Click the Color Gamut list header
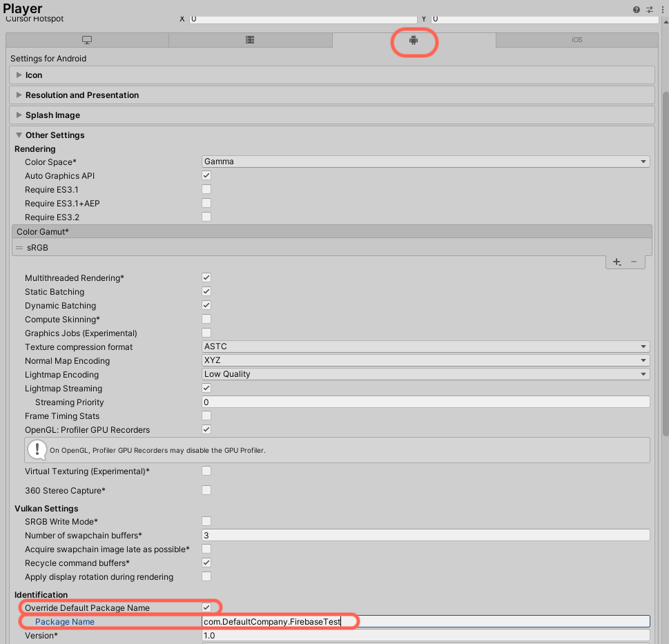 pos(332,232)
